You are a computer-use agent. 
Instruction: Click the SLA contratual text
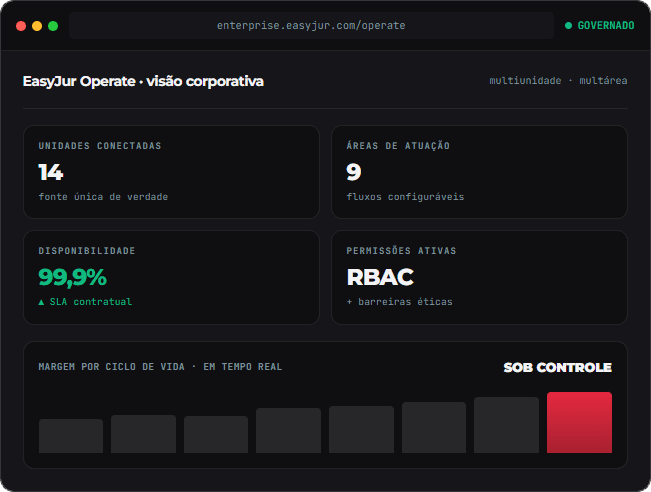(91, 302)
